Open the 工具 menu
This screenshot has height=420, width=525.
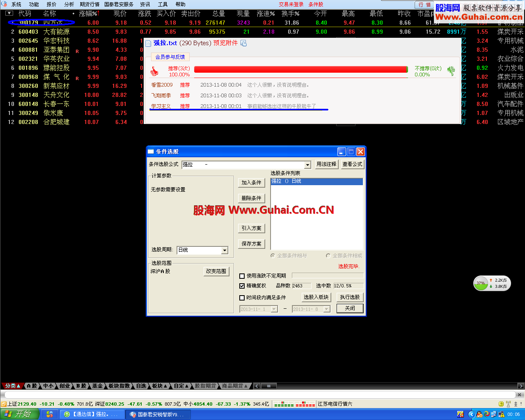(163, 4)
